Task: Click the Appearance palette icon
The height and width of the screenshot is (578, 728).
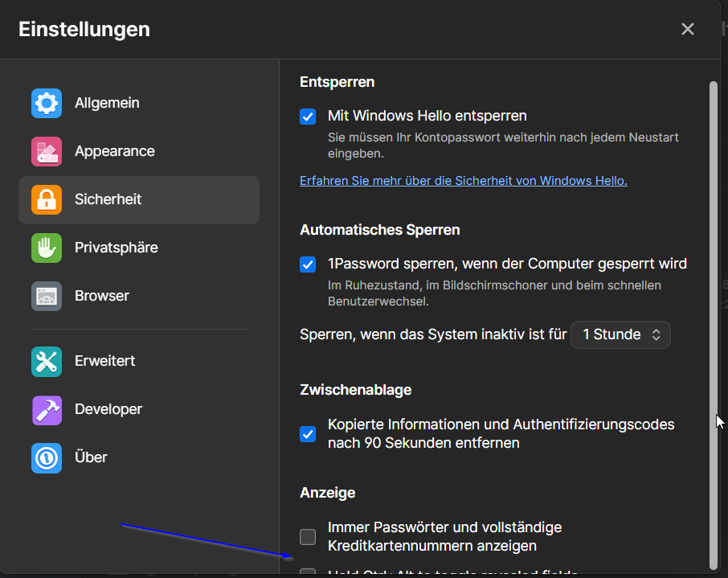Action: [47, 151]
